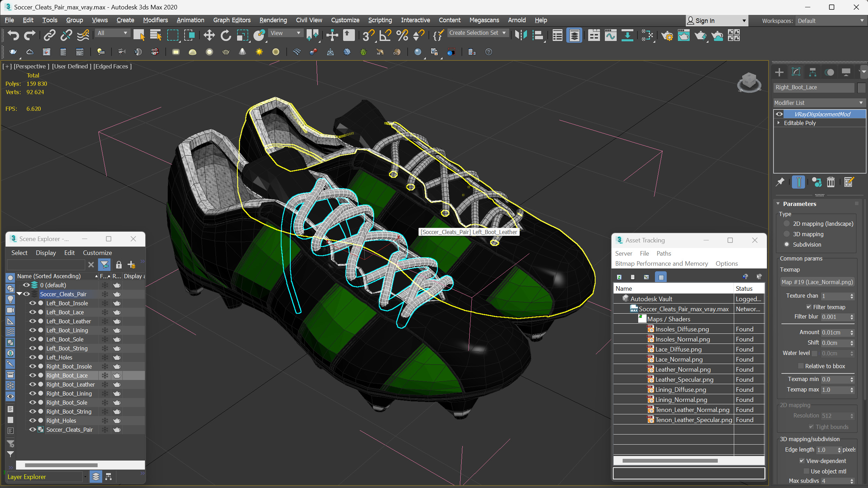Open Scene Explorer Customize menu
The height and width of the screenshot is (488, 868).
point(97,253)
